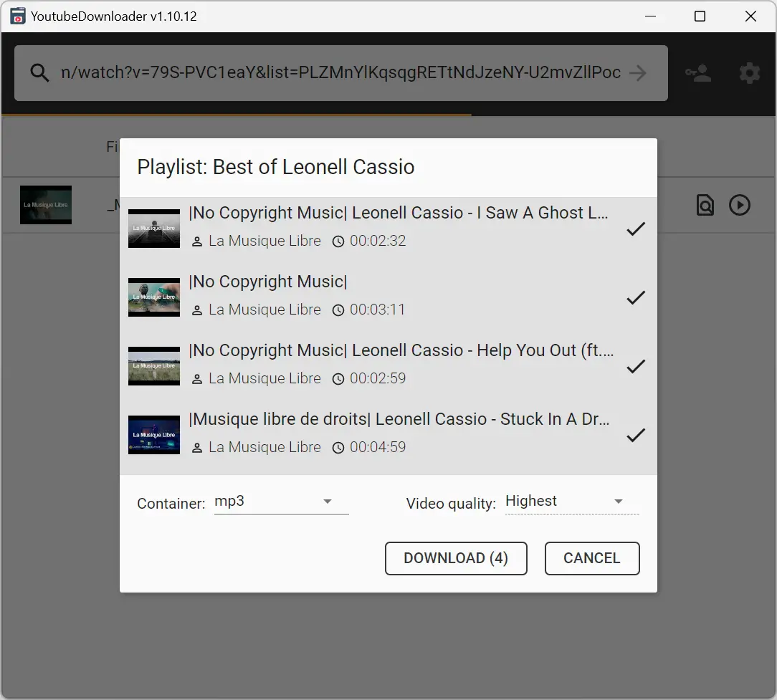Viewport: 777px width, 700px height.
Task: Click the search magnifier icon in URL bar
Action: click(39, 73)
